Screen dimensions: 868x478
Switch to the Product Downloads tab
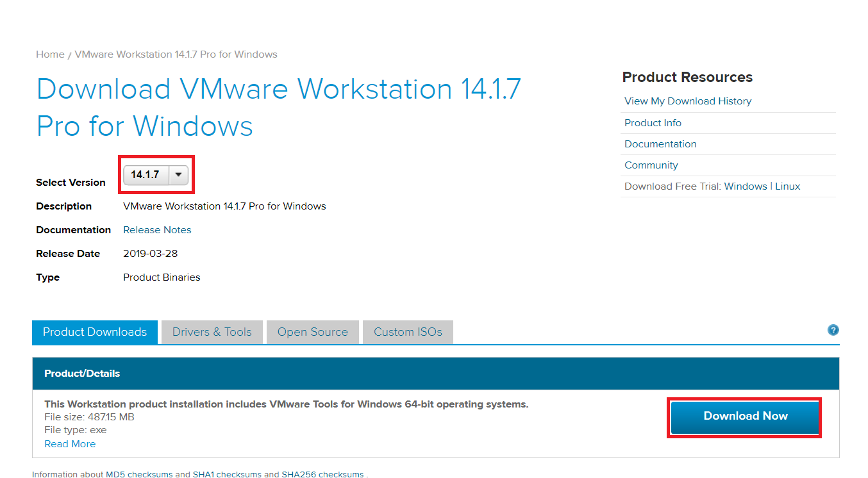95,332
